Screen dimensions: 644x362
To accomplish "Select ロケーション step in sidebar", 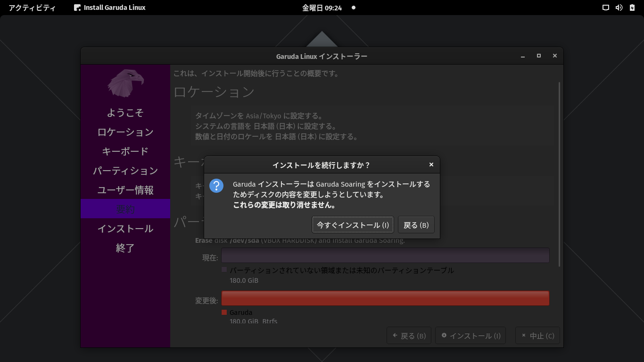I will [125, 132].
